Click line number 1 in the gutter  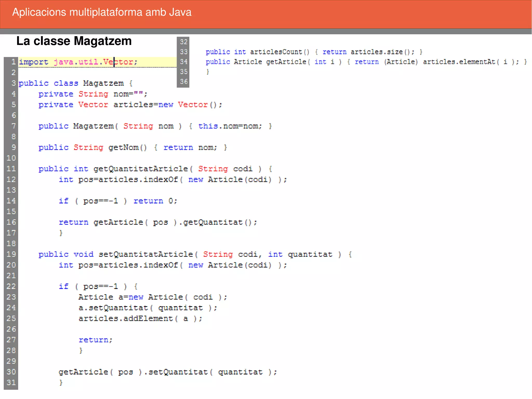pos(13,62)
